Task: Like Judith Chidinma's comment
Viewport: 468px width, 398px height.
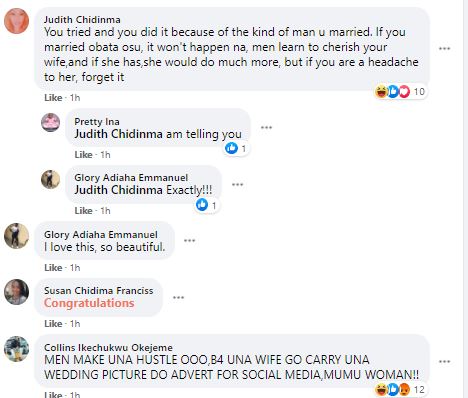Action: tap(53, 98)
